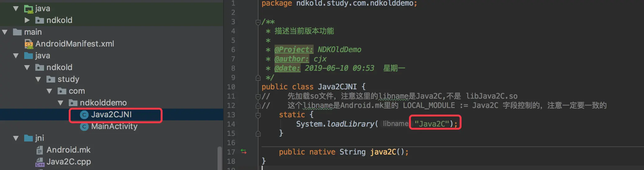
Task: Select AndroidManifest.xml in project tree
Action: click(75, 44)
